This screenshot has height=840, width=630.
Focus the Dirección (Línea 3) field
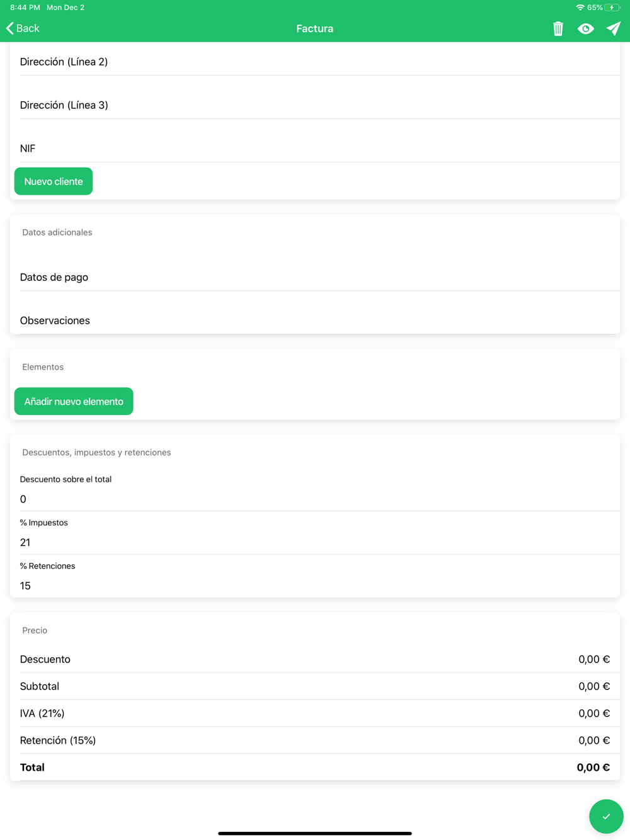(x=320, y=105)
